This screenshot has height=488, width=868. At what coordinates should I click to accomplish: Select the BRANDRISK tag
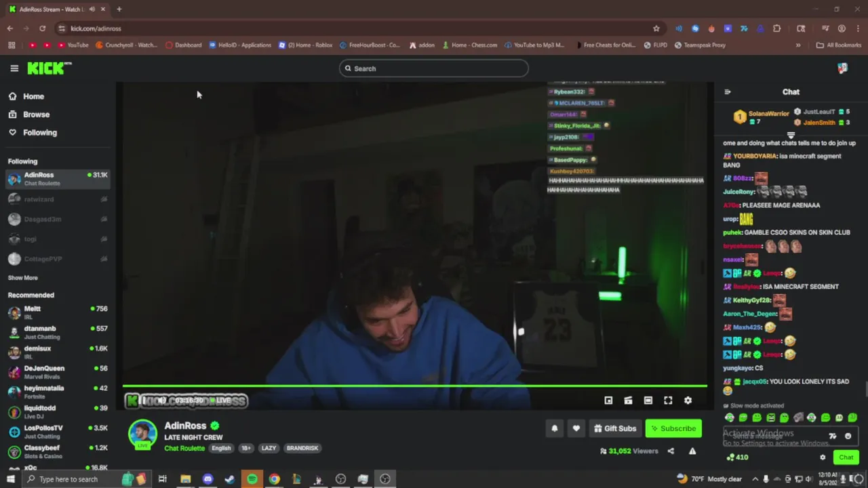click(302, 448)
